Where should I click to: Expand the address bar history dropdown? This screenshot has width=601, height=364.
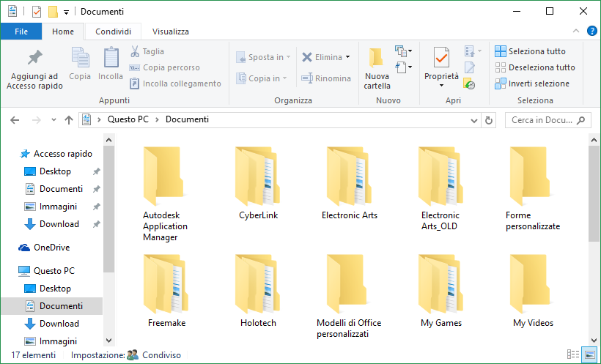(x=473, y=120)
